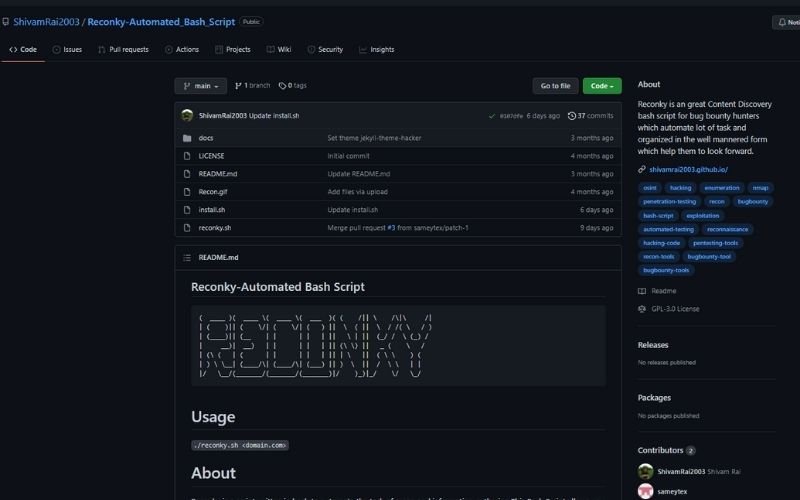Open the Pull requests tab

coord(123,49)
